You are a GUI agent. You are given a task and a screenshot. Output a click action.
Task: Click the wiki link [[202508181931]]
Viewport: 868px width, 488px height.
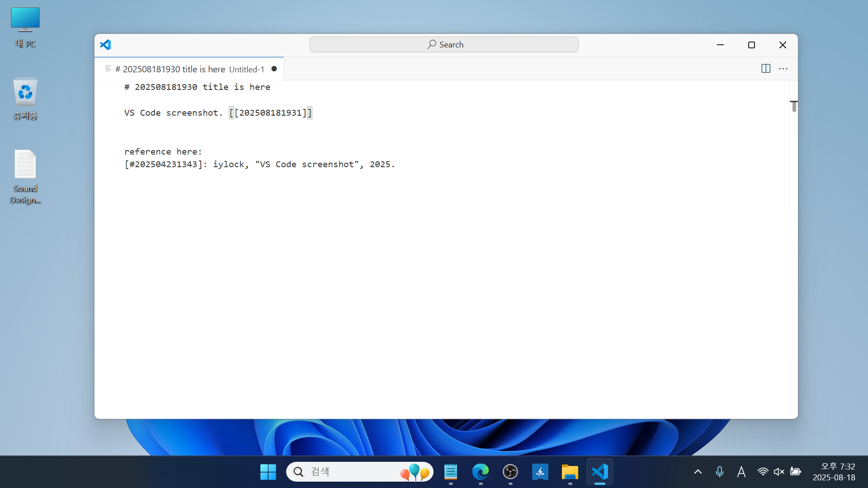(x=270, y=113)
